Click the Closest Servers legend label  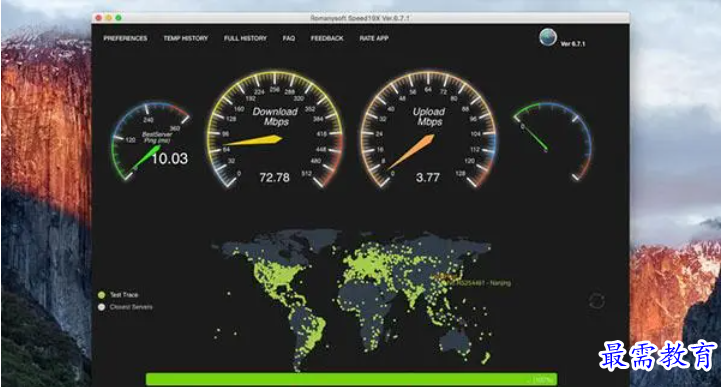(x=131, y=307)
